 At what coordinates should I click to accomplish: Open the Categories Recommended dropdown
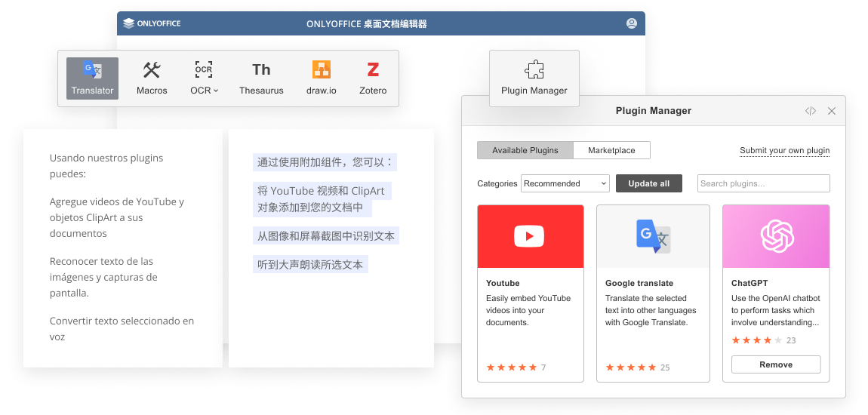pyautogui.click(x=565, y=183)
